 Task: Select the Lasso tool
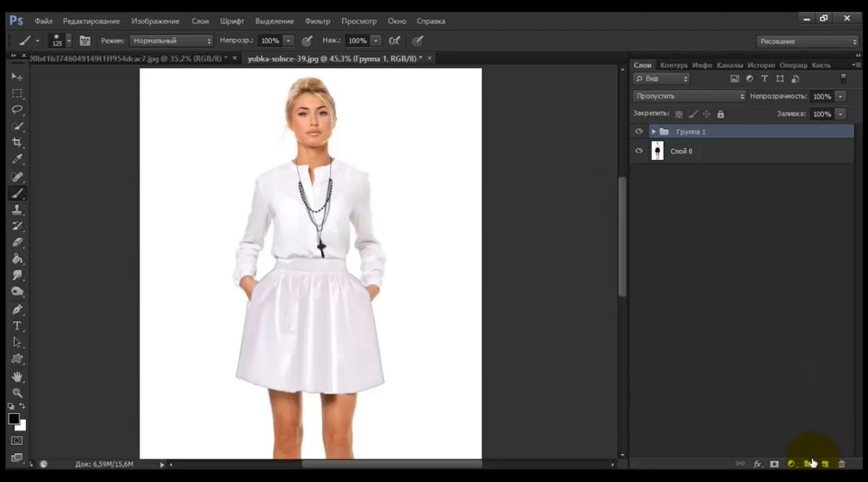pyautogui.click(x=17, y=110)
